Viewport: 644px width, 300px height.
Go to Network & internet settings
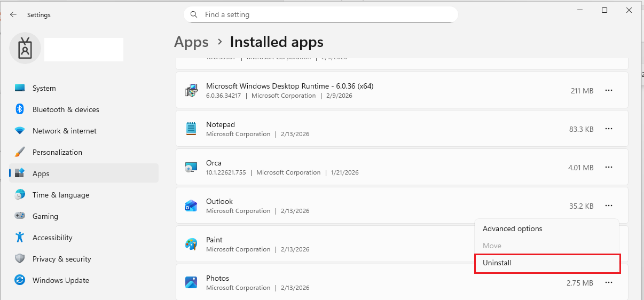(x=84, y=131)
